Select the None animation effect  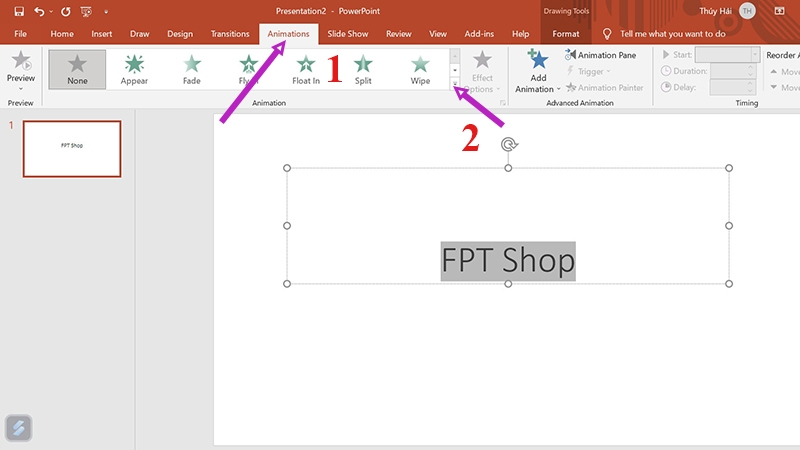point(77,69)
